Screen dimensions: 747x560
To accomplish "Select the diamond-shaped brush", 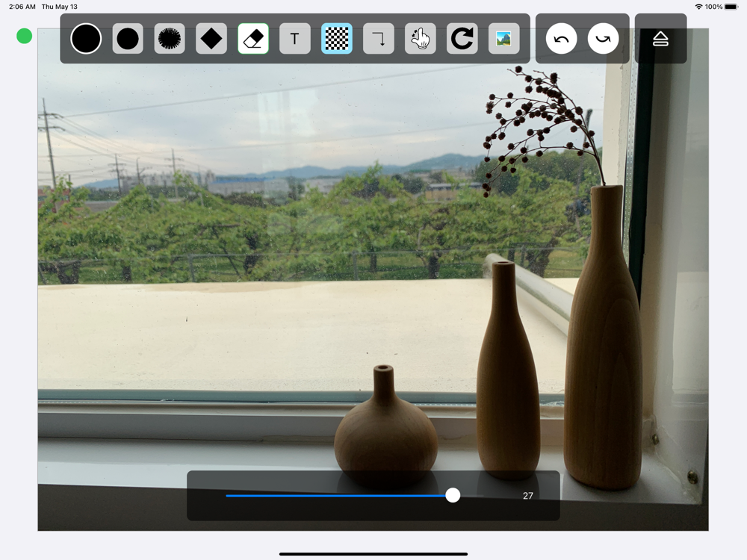I will pyautogui.click(x=211, y=39).
